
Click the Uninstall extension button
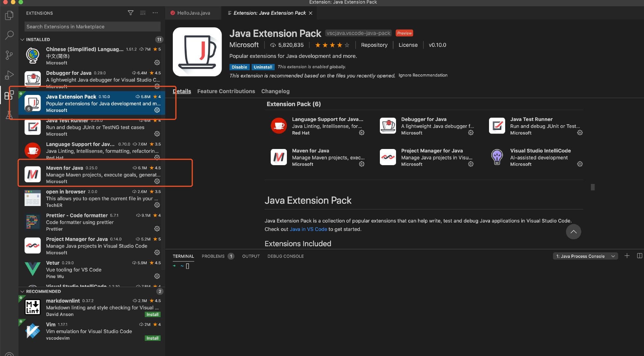coord(263,67)
